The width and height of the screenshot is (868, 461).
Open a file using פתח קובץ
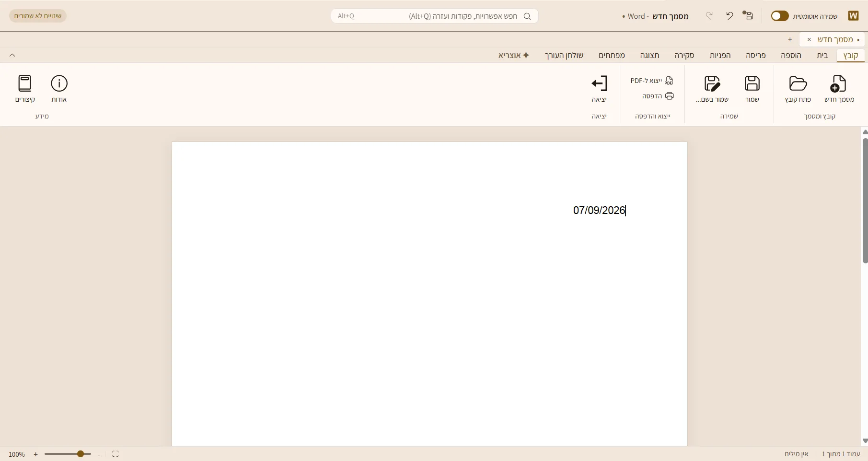pos(798,89)
